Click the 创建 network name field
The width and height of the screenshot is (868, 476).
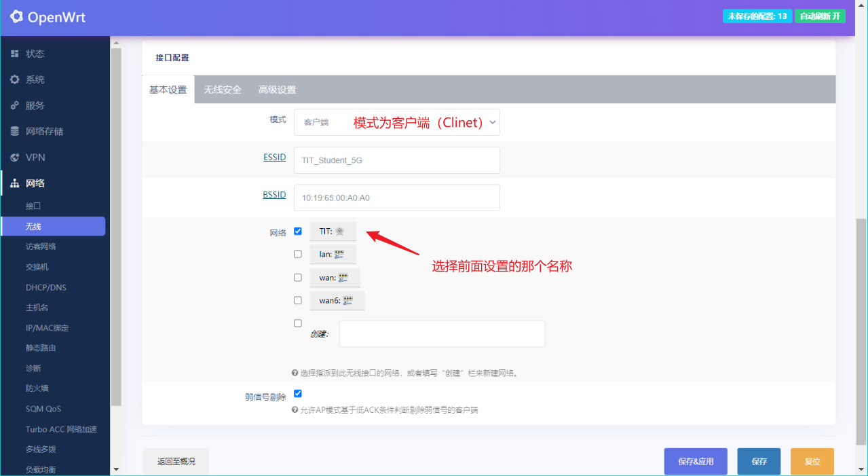442,333
